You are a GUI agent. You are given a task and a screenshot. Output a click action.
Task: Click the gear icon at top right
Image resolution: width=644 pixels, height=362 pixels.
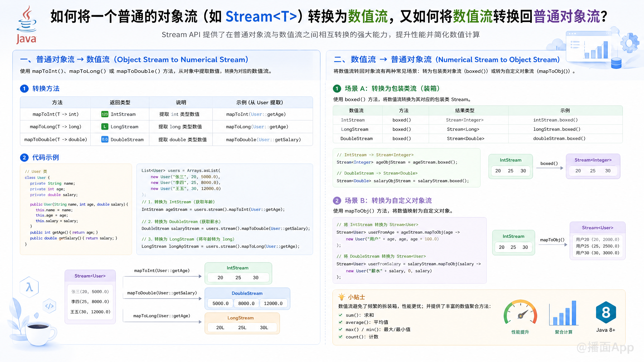(x=630, y=43)
